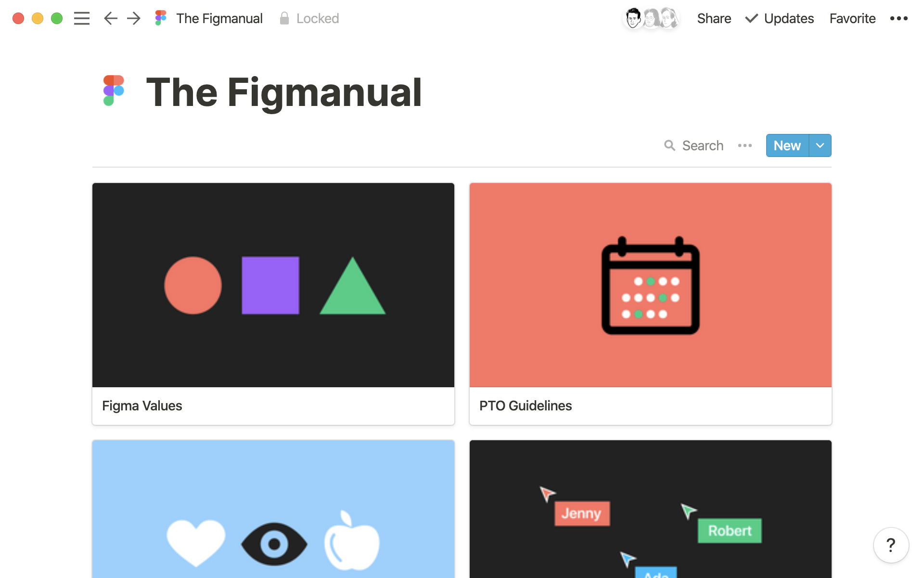Screen dimensions: 924x578
Task: Click the Favorite label button
Action: 852,17
